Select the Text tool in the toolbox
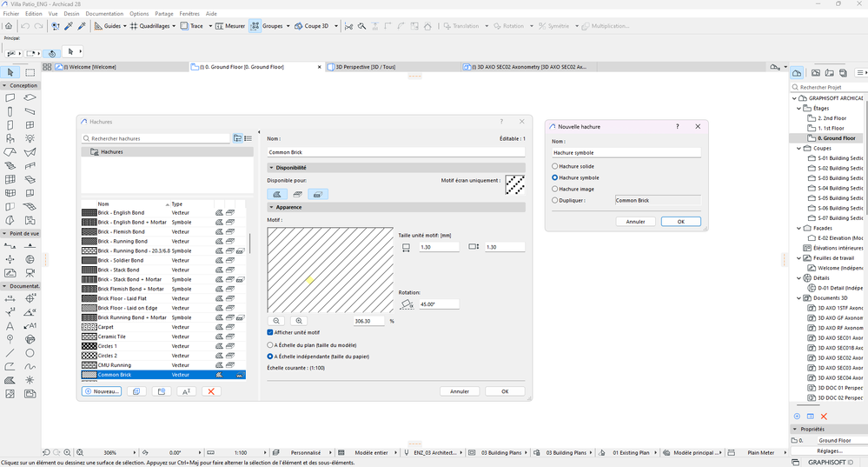The image size is (868, 467). pos(10,326)
